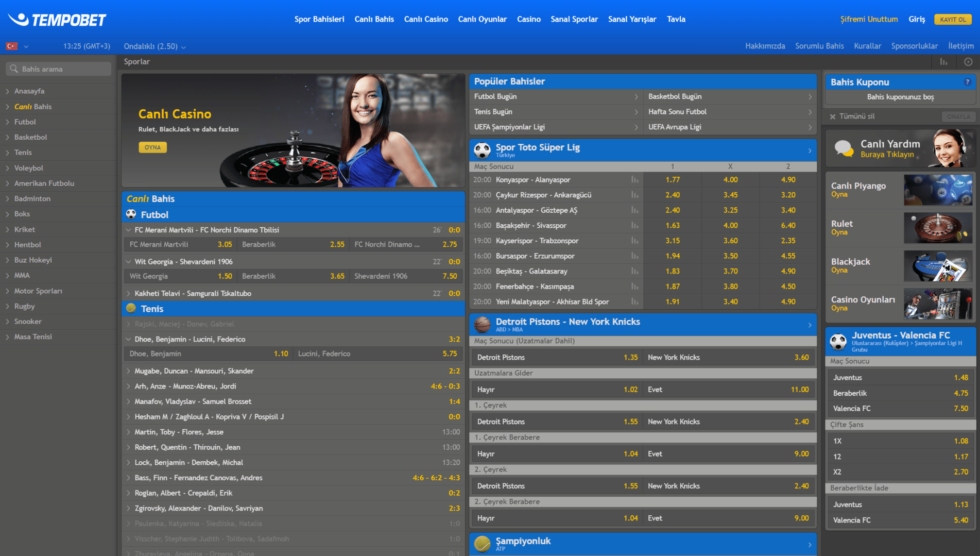This screenshot has height=556, width=980.
Task: Open the Canlı Casino top menu item
Action: (426, 19)
